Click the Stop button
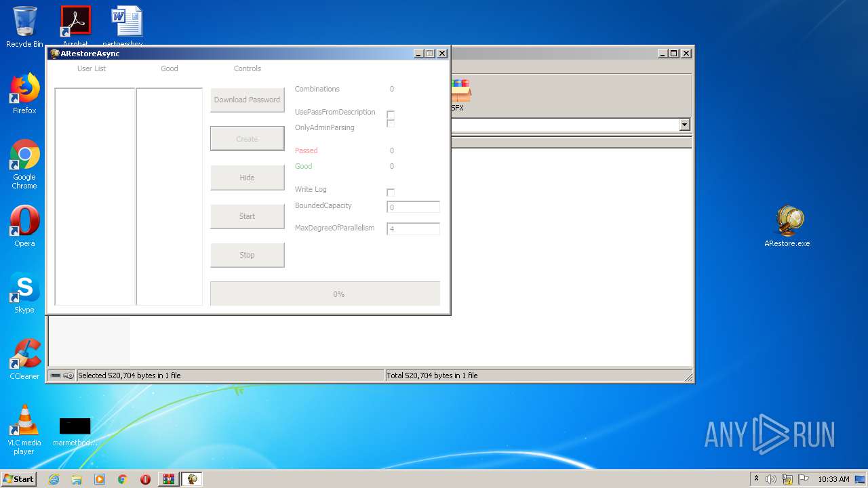Screen dimensions: 868x488 pos(247,255)
